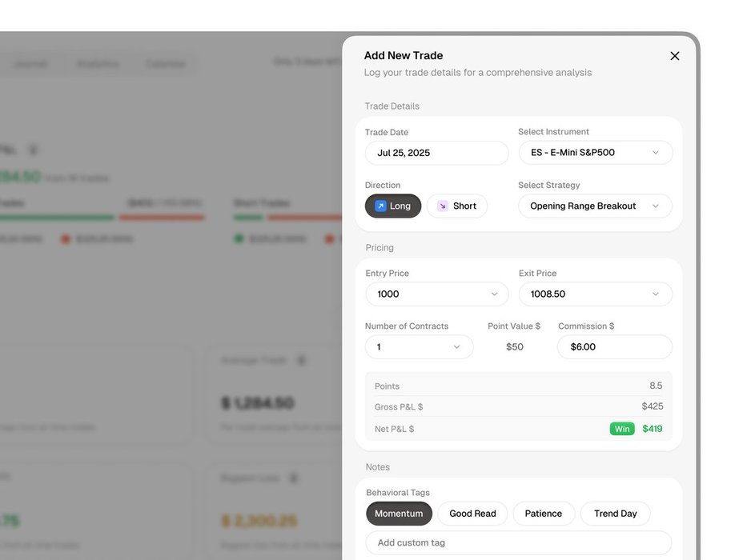Viewport: 747px width, 560px height.
Task: Click the "Net P&L $" row label
Action: [395, 429]
